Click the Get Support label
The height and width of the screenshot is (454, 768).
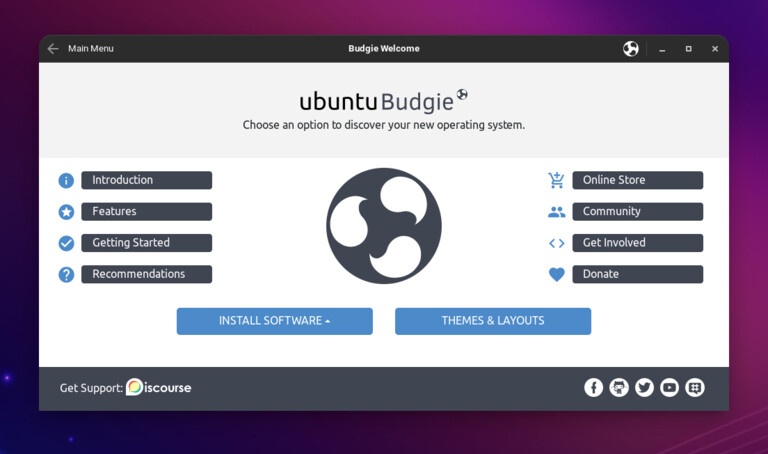[91, 388]
